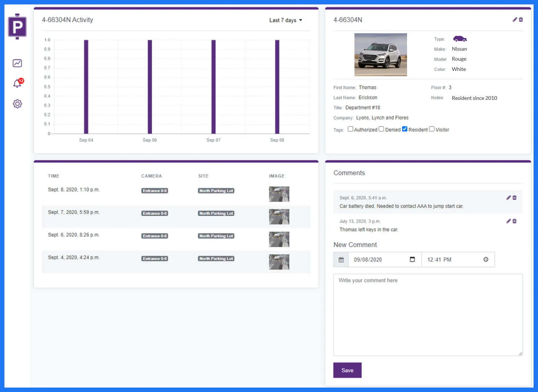Edit vehicle 4-66304N with the pencil icon

click(514, 19)
